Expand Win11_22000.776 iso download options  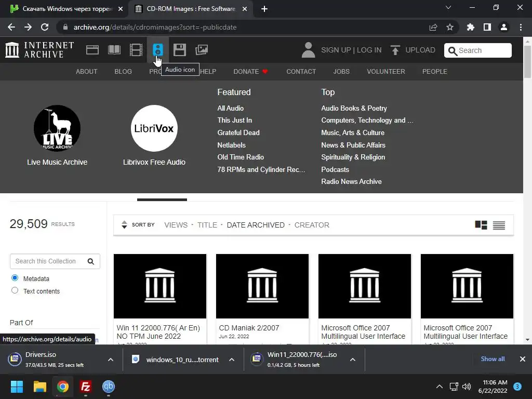pos(353,360)
